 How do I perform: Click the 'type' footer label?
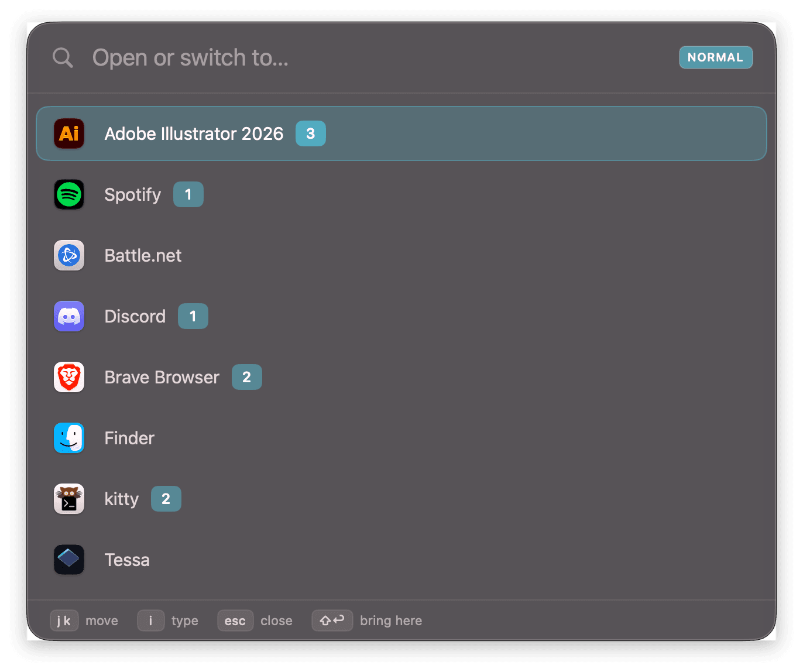[185, 620]
